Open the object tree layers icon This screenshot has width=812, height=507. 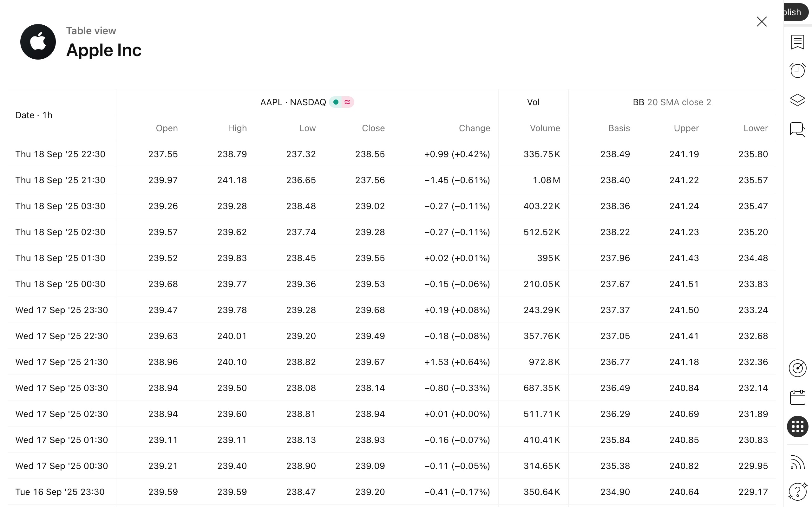[797, 100]
